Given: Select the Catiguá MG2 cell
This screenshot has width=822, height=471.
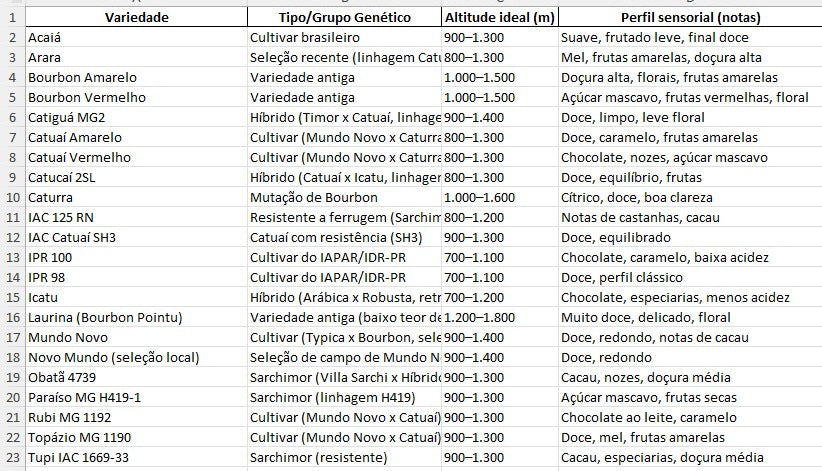Looking at the screenshot, I should pyautogui.click(x=135, y=117).
